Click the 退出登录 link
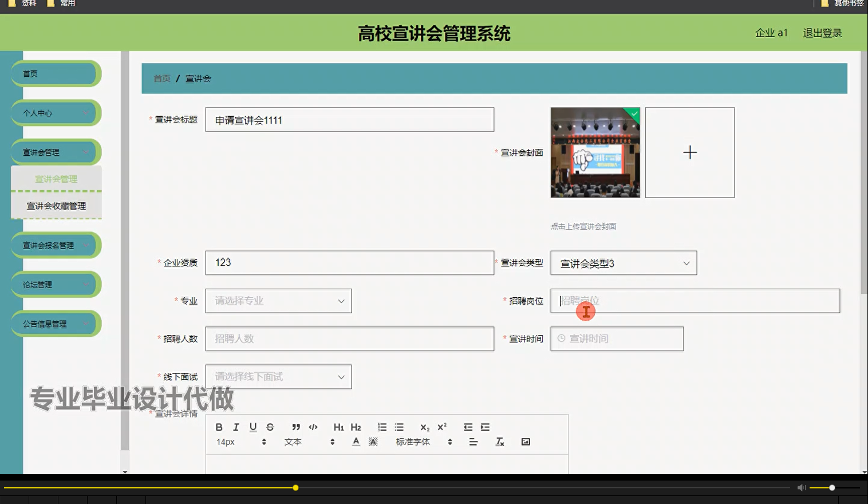Viewport: 868px width, 504px height. coord(822,33)
